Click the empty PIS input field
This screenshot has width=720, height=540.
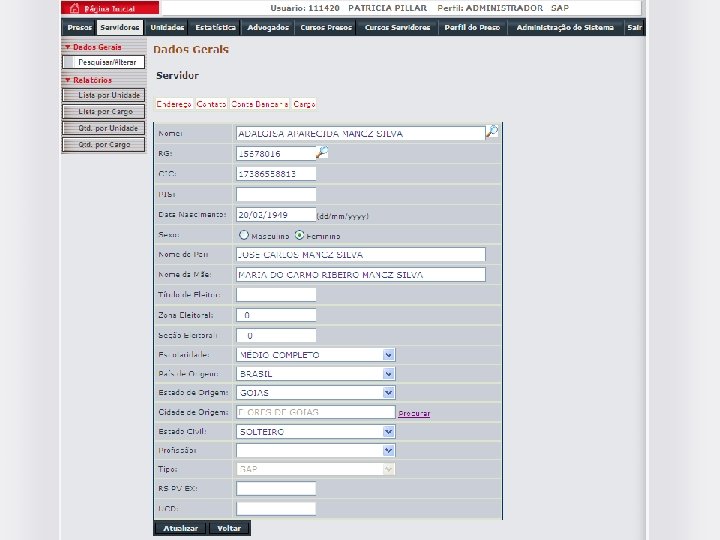click(x=276, y=194)
